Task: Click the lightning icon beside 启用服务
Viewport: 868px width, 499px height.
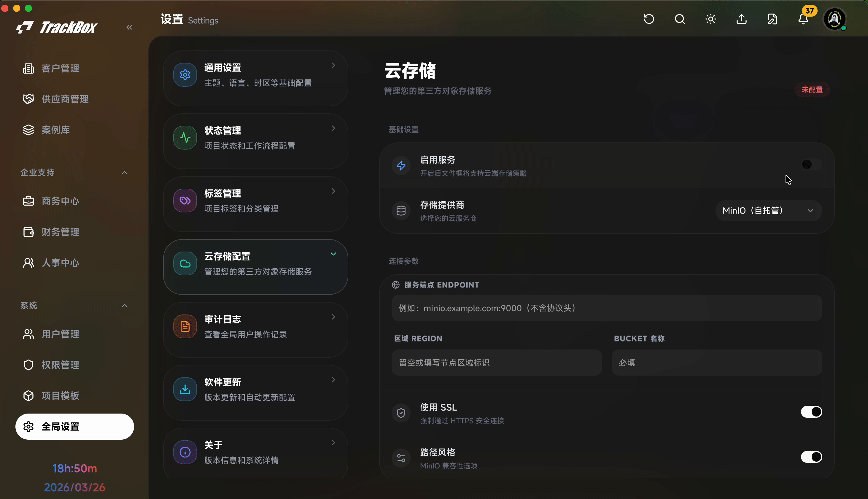Action: 401,166
